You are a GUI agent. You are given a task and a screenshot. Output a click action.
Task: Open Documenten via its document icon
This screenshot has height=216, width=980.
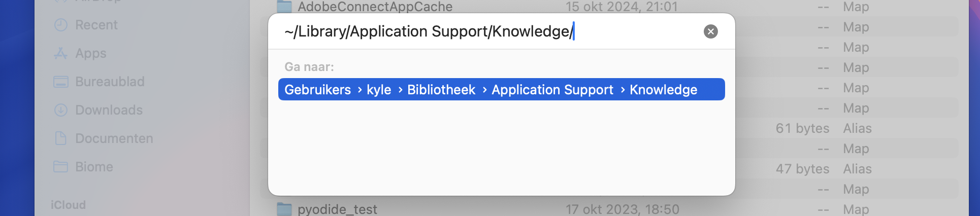[61, 138]
